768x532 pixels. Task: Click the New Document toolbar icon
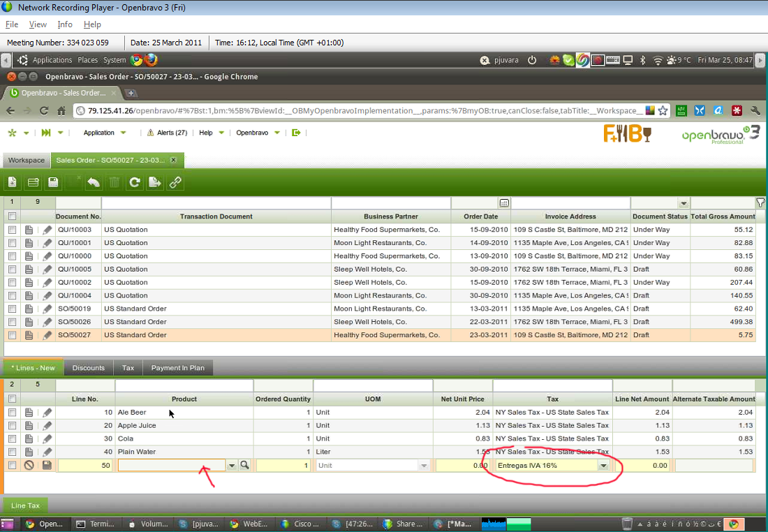[x=13, y=183]
